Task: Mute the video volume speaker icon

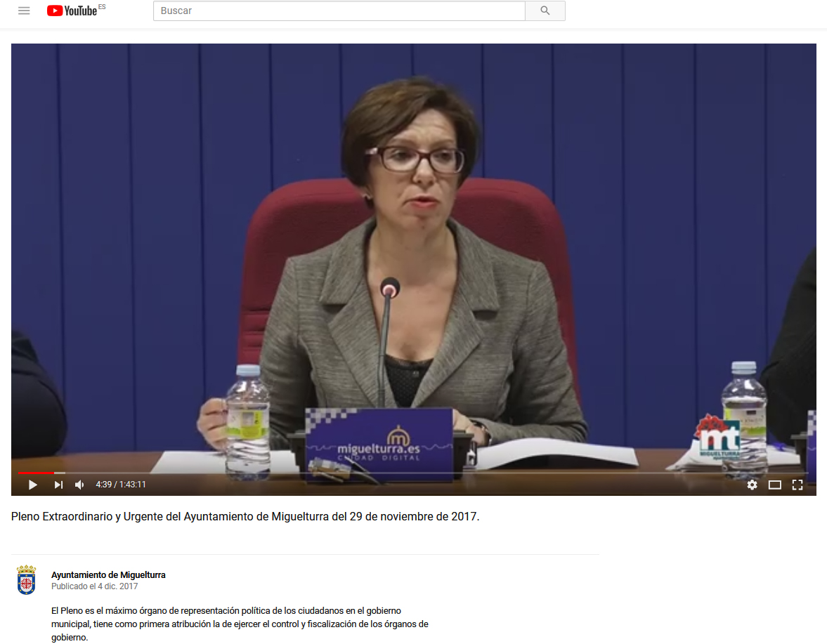Action: (x=79, y=485)
